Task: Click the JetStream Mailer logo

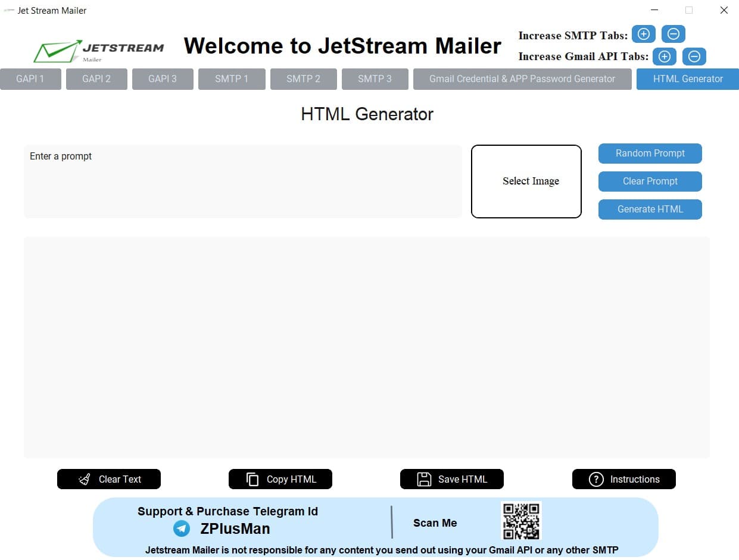Action: 99,51
